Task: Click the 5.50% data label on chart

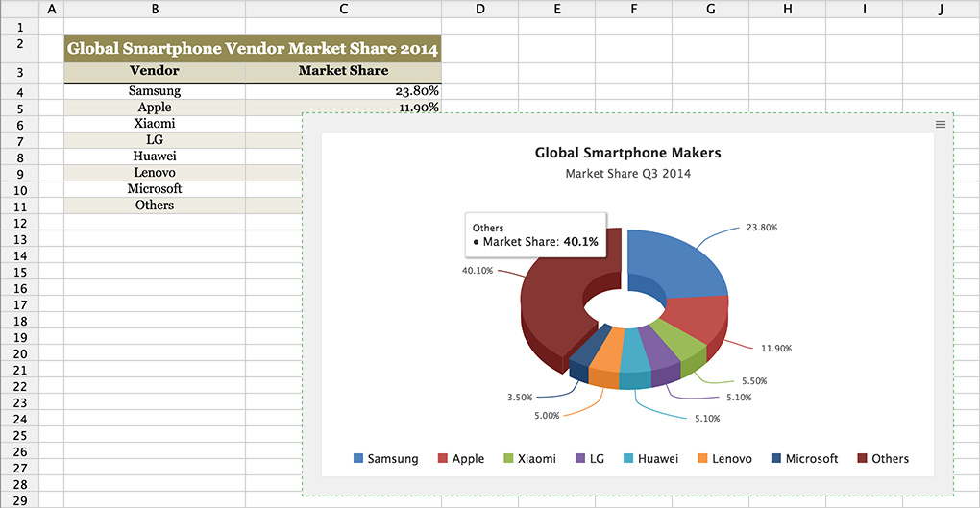Action: tap(754, 380)
